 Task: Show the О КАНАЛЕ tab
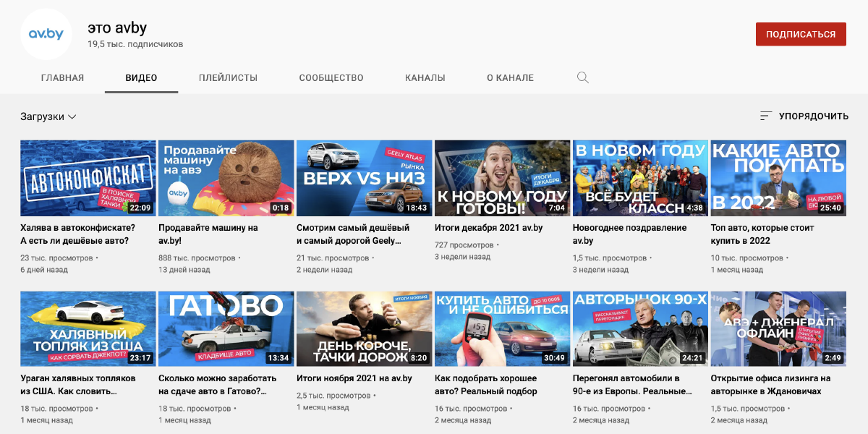[510, 77]
